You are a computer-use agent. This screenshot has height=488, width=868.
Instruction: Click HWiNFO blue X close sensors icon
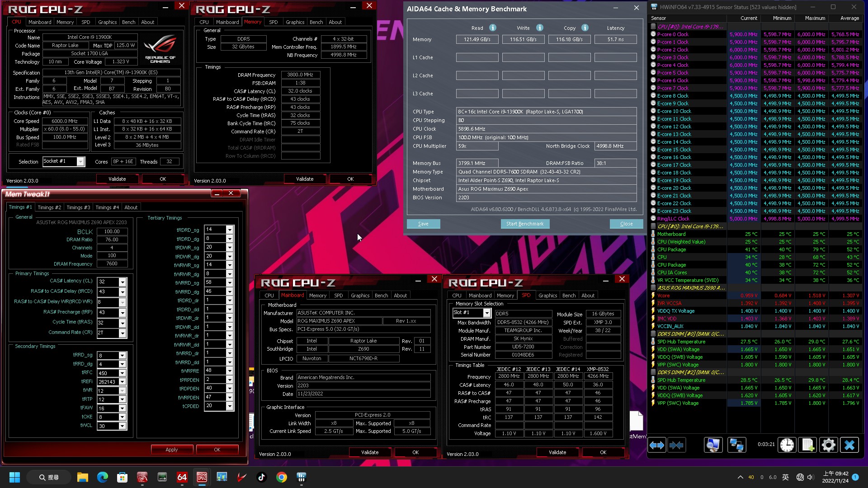coord(849,445)
